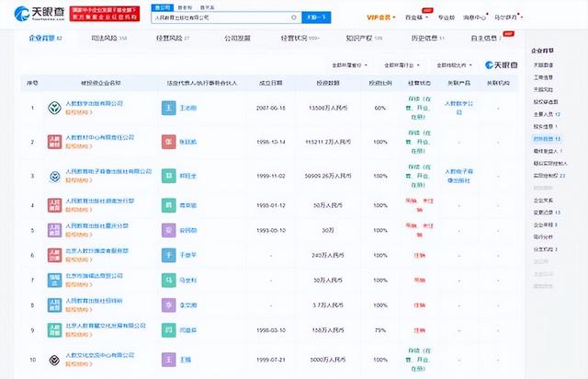Click the blue 王 avatar in row 1
The height and width of the screenshot is (379, 588).
tap(168, 109)
